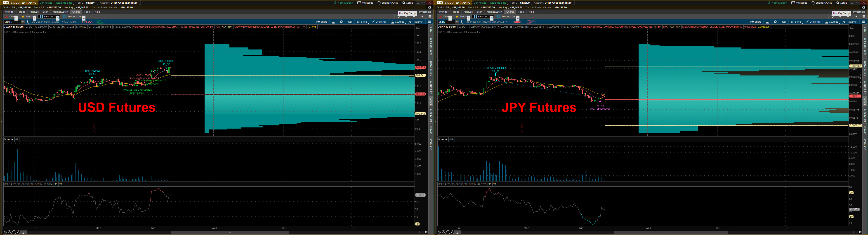This screenshot has width=868, height=235.
Task: Open the Style dropdown in USD Futures toolbar
Action: tap(362, 22)
